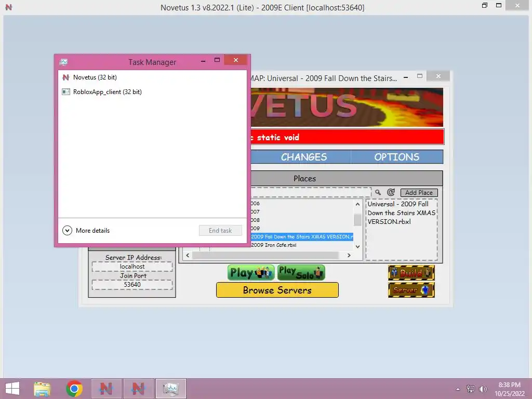Image resolution: width=532 pixels, height=399 pixels.
Task: Click the Play Solo button
Action: pos(301,273)
